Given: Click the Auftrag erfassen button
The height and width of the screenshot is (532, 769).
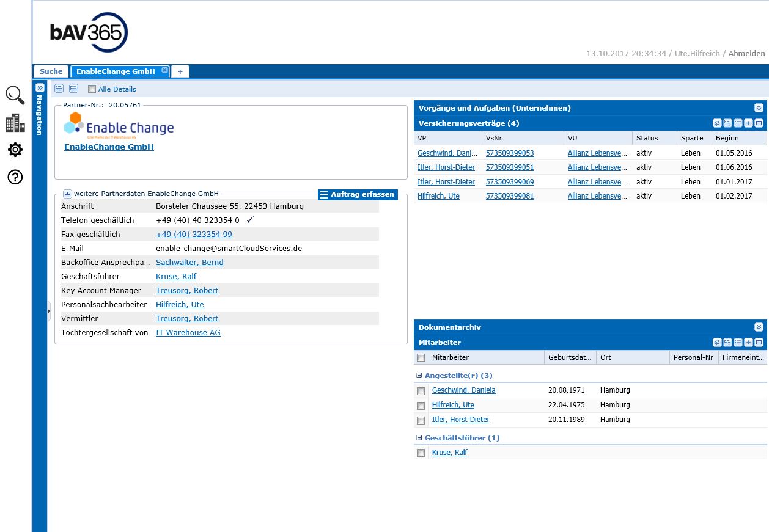Looking at the screenshot, I should pos(358,194).
